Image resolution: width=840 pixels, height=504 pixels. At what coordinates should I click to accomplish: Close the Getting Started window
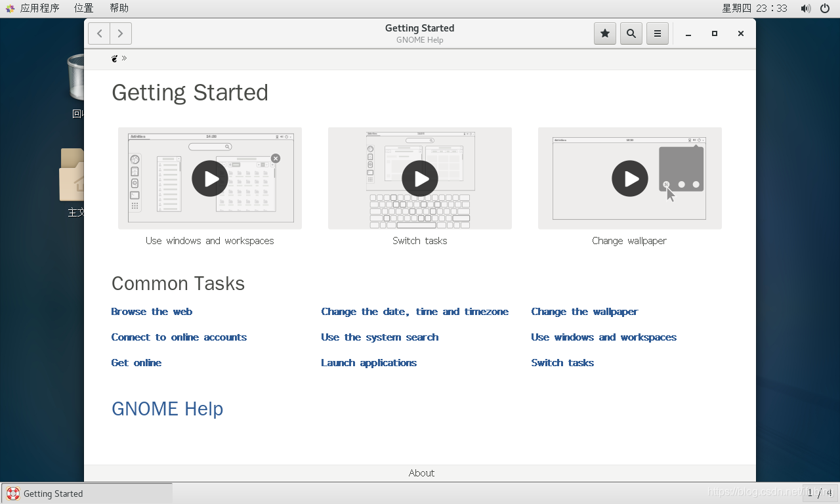741,34
